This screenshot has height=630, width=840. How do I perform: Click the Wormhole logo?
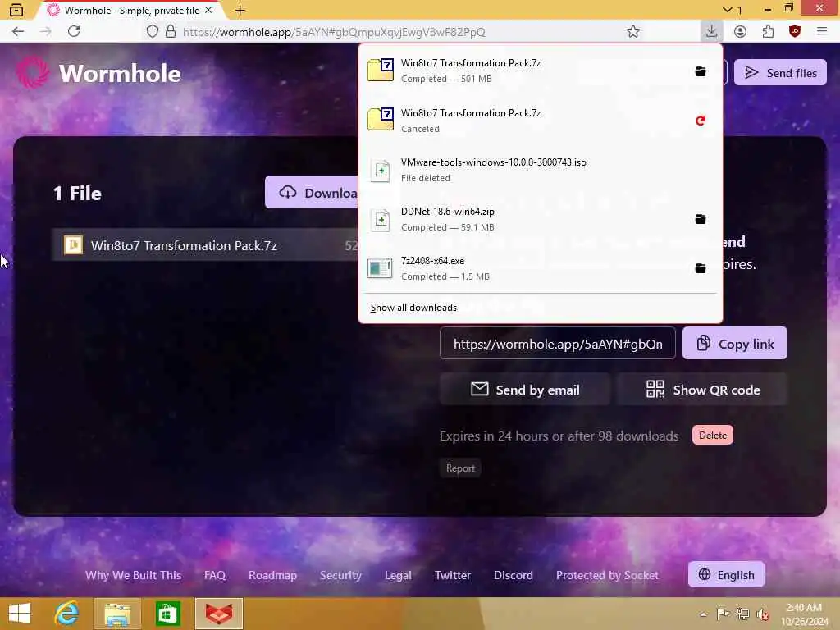click(x=98, y=73)
